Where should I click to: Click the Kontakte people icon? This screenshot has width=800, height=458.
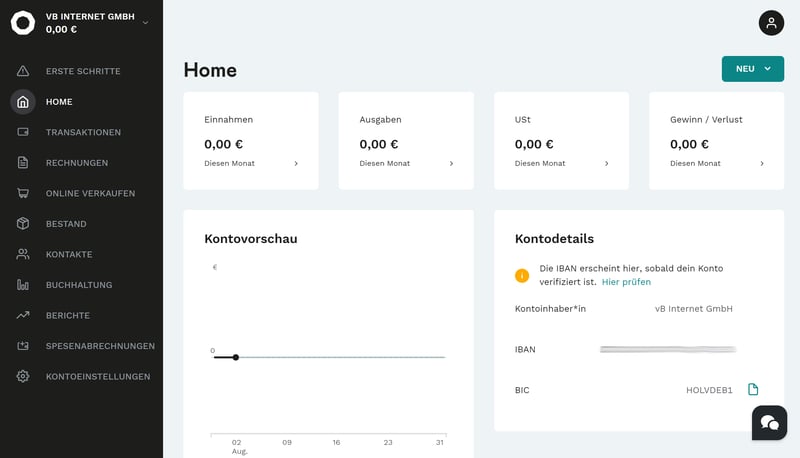[x=23, y=254]
